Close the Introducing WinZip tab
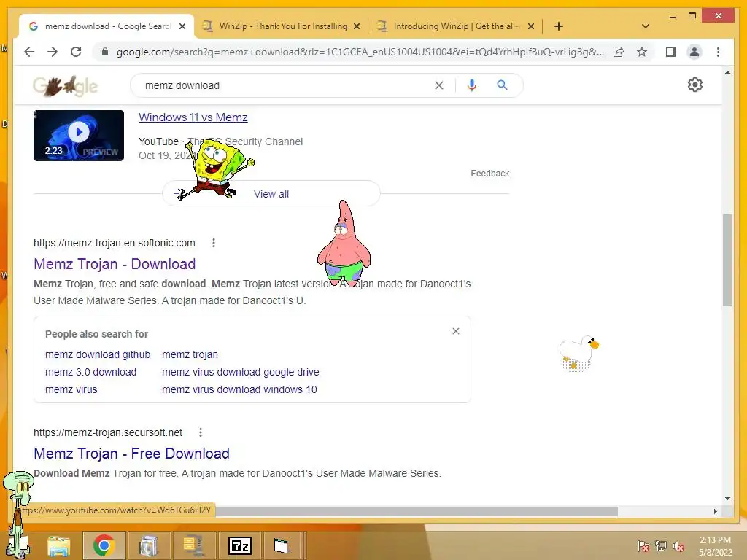Screen dimensions: 747x560 tap(531, 26)
